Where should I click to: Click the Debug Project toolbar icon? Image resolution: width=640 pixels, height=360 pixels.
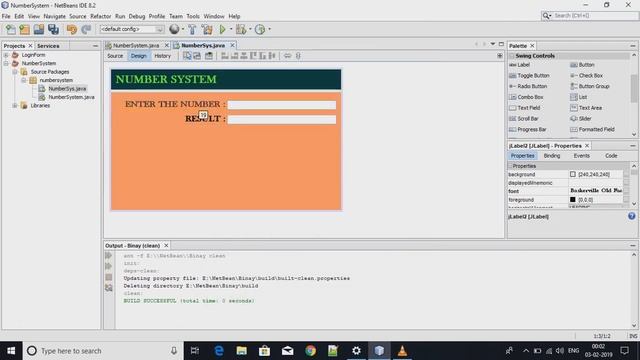(241, 29)
